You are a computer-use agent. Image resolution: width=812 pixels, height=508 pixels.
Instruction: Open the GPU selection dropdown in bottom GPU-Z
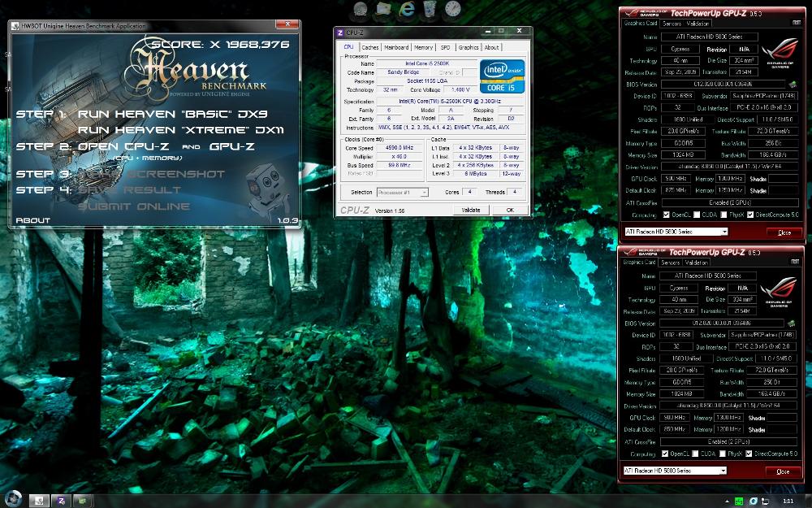[x=674, y=471]
